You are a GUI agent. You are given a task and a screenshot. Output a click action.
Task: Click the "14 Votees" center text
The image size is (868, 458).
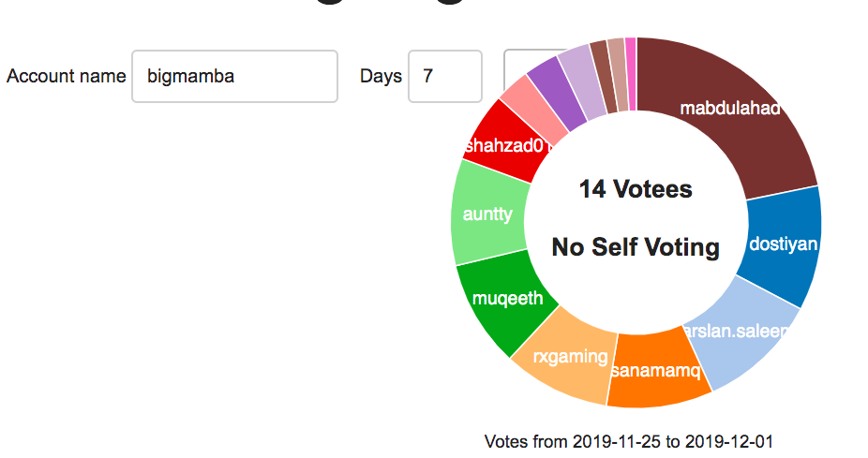(636, 189)
